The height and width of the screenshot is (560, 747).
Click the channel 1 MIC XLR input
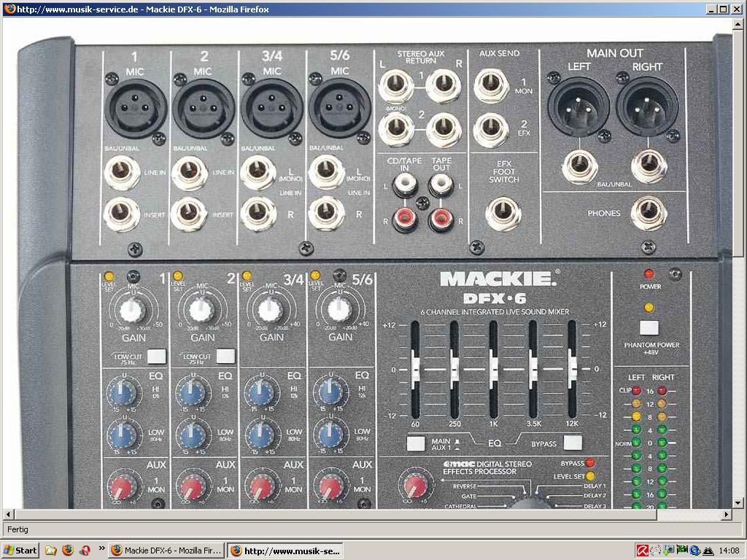pyautogui.click(x=136, y=108)
